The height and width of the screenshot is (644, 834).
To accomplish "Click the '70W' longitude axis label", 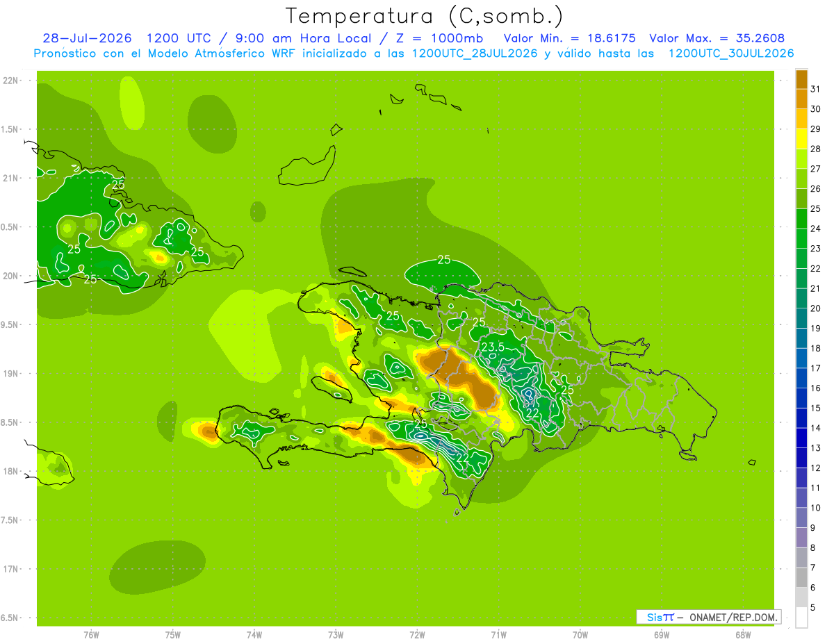I will coord(580,635).
